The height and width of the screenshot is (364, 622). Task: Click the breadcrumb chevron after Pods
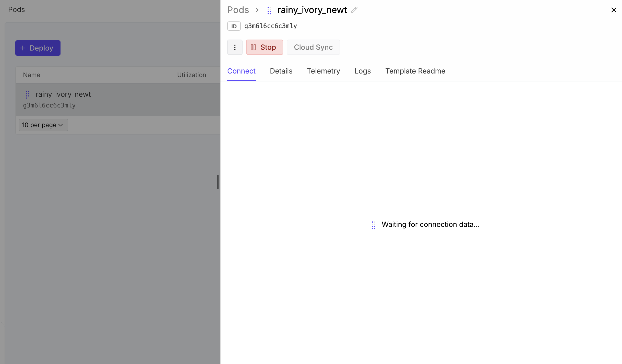(x=257, y=10)
